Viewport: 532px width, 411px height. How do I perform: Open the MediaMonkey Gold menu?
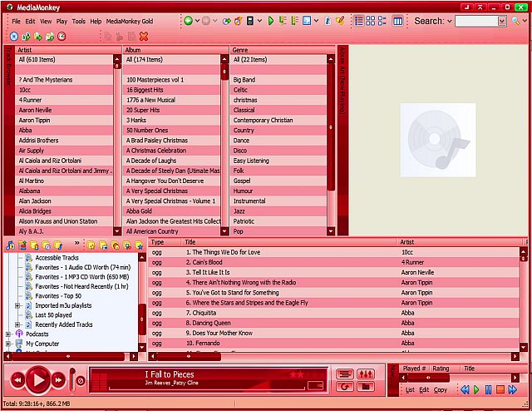[130, 21]
